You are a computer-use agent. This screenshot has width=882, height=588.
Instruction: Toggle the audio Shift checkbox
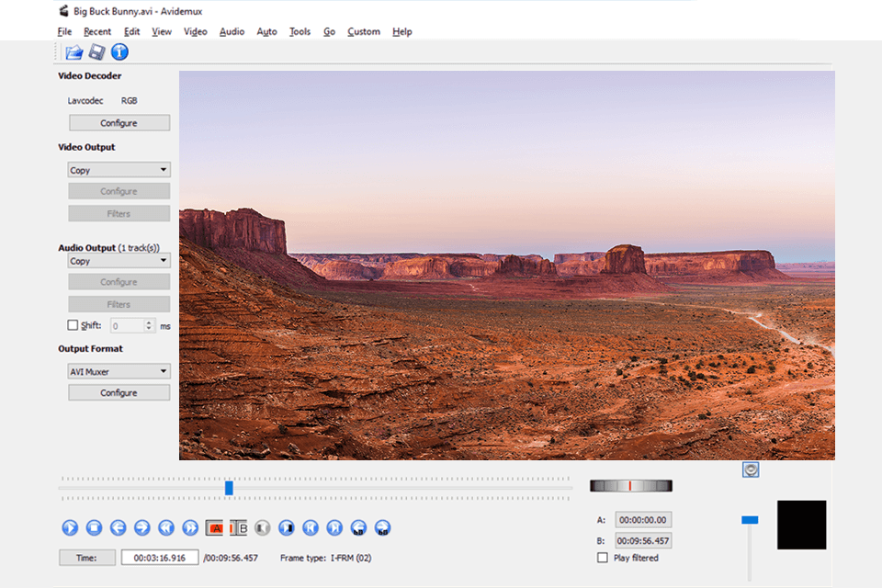pos(73,325)
